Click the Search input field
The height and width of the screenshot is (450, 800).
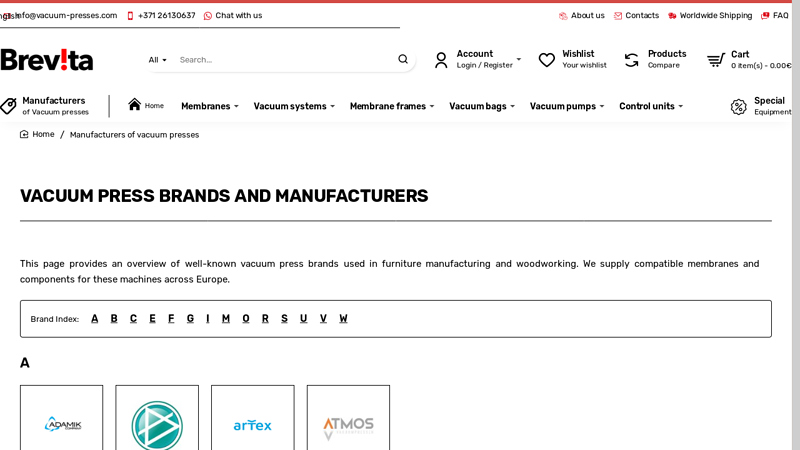[285, 60]
